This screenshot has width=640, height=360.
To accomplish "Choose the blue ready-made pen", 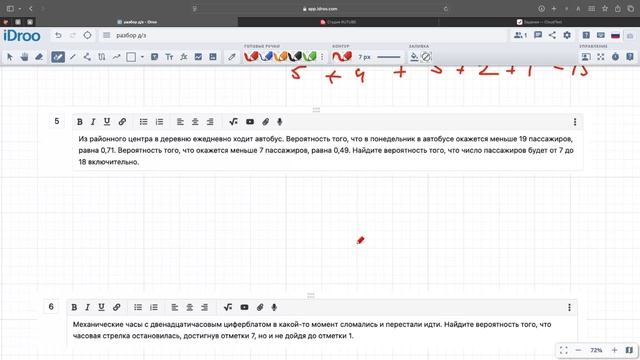I will click(266, 56).
